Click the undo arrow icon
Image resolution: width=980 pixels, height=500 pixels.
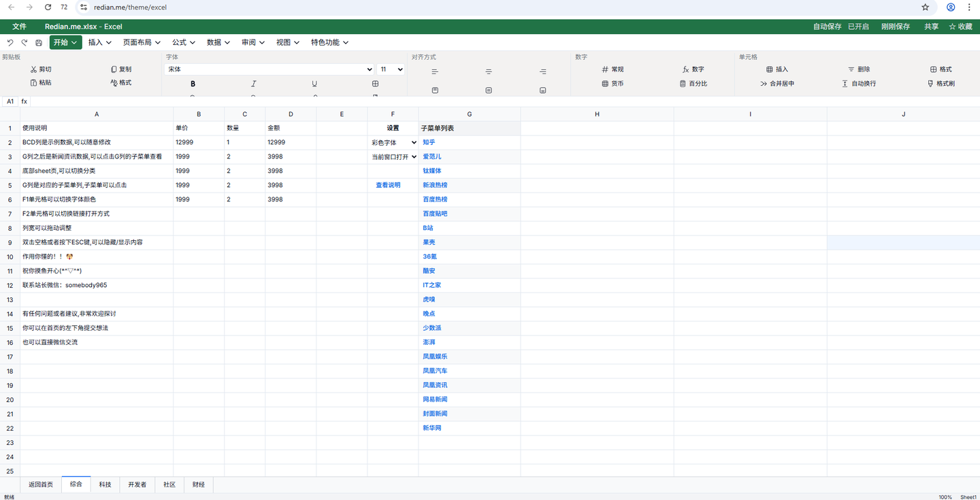(10, 43)
